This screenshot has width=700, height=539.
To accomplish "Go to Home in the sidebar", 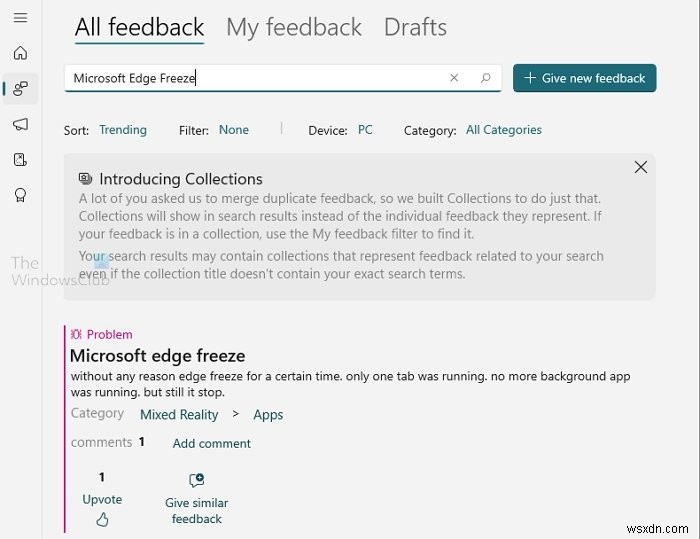I will coord(20,53).
